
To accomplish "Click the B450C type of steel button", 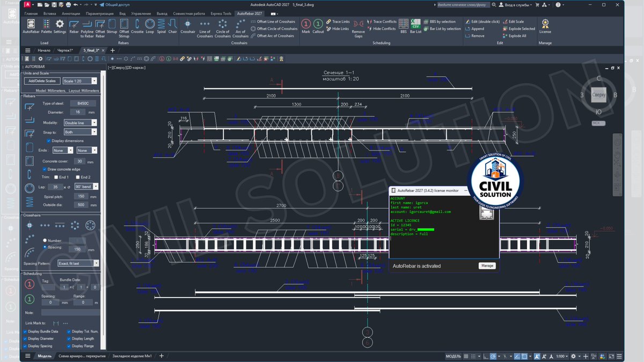I will 83,103.
